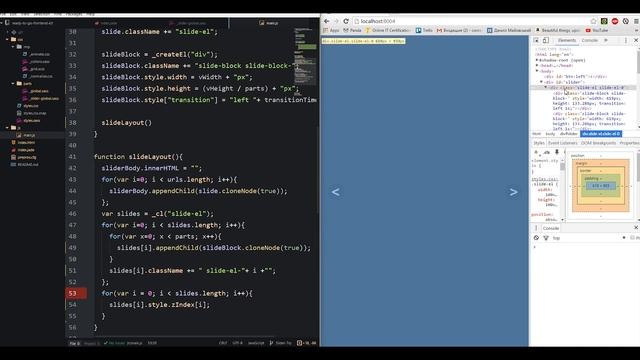Select the body breadcrumb in DevTools

point(550,134)
